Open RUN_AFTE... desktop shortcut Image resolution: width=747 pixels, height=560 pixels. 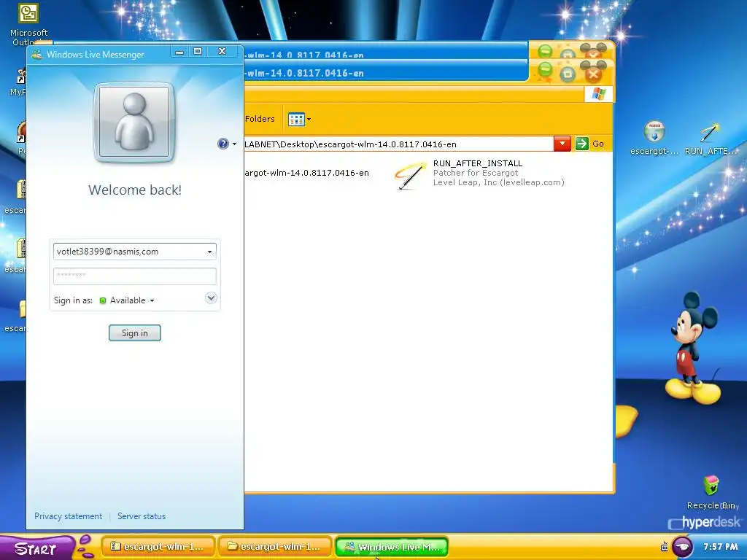pyautogui.click(x=711, y=138)
